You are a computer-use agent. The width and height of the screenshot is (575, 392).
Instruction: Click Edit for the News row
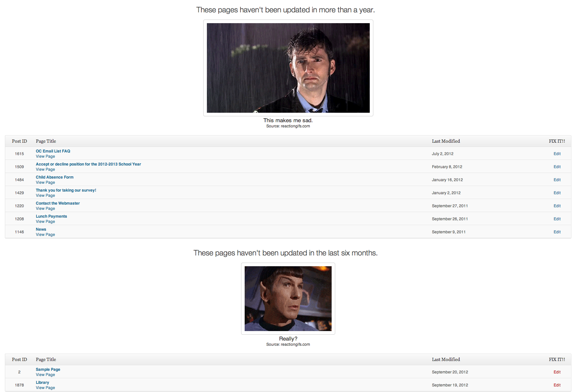557,232
